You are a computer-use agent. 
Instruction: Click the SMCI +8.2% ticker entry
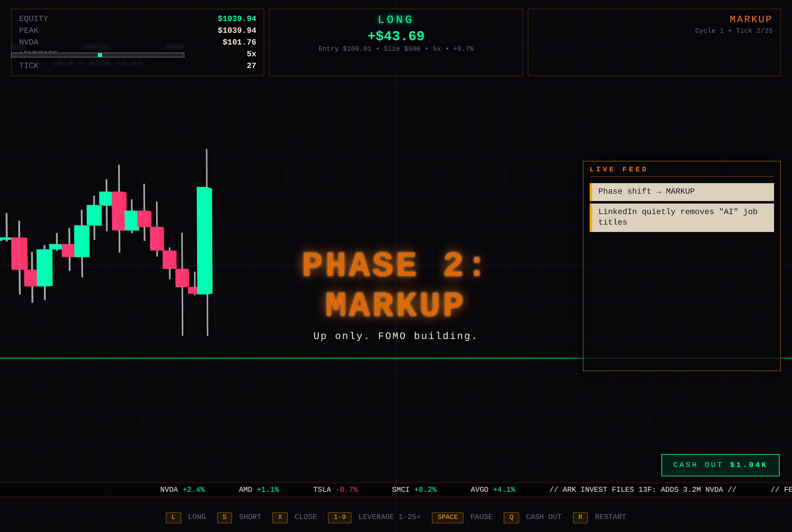tap(414, 490)
